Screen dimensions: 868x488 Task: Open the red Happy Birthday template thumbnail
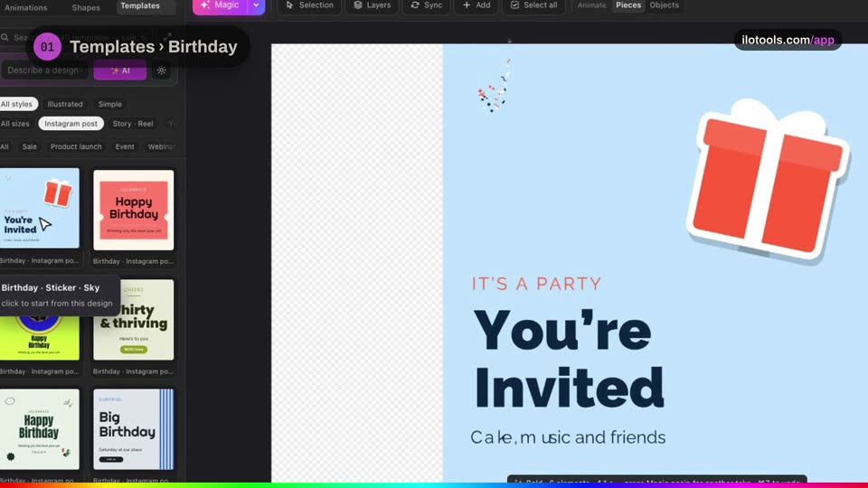coord(134,210)
